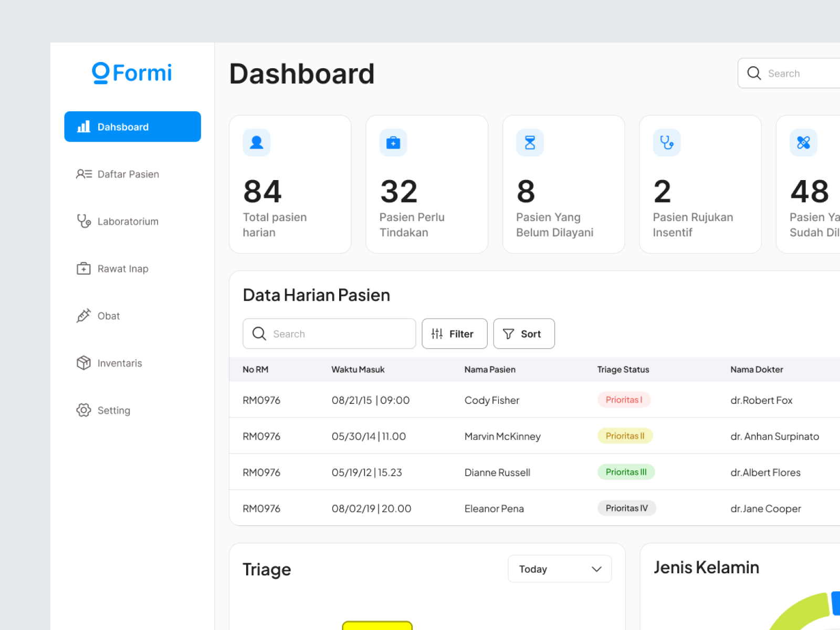Click the Prioritas I badge for Cody Fisher

pyautogui.click(x=624, y=400)
